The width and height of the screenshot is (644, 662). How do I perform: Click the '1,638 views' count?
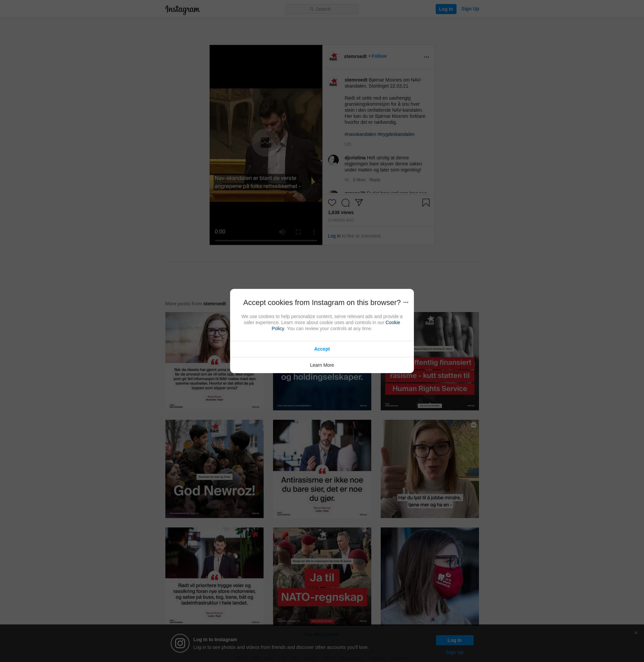click(x=340, y=212)
